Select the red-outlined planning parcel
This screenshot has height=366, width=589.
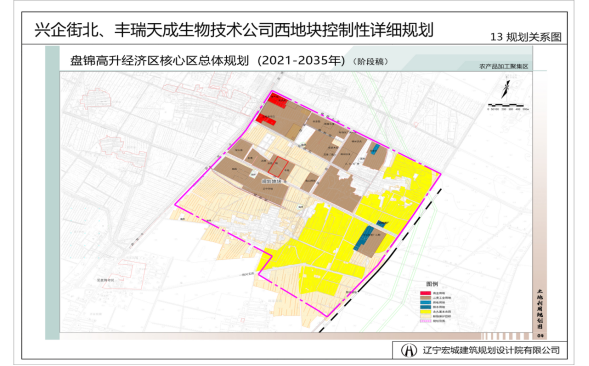pyautogui.click(x=279, y=167)
